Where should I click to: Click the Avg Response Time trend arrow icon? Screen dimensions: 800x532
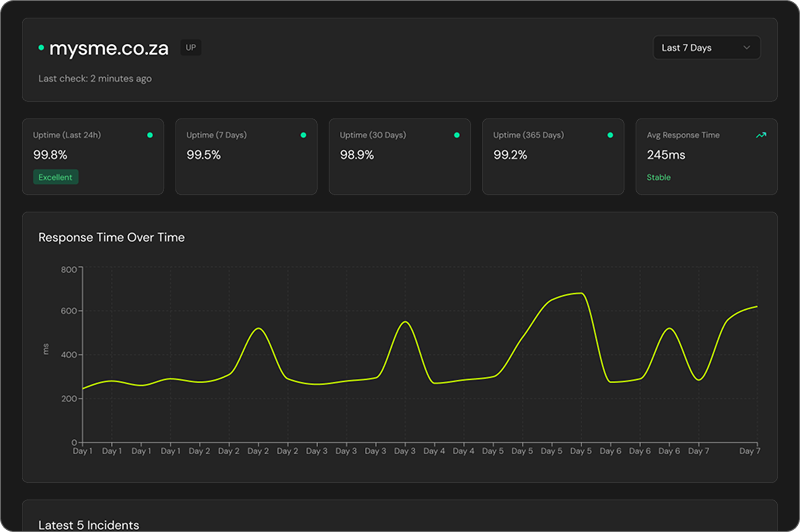[761, 135]
